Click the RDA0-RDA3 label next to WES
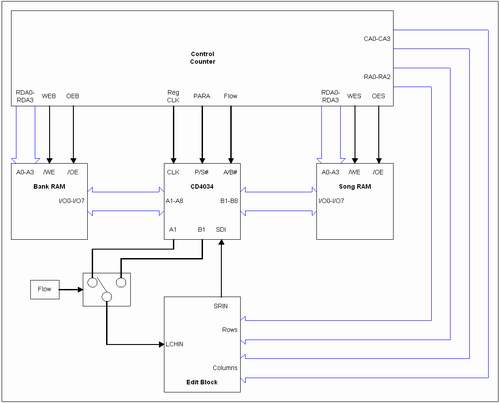This screenshot has height=403, width=500. coord(330,96)
